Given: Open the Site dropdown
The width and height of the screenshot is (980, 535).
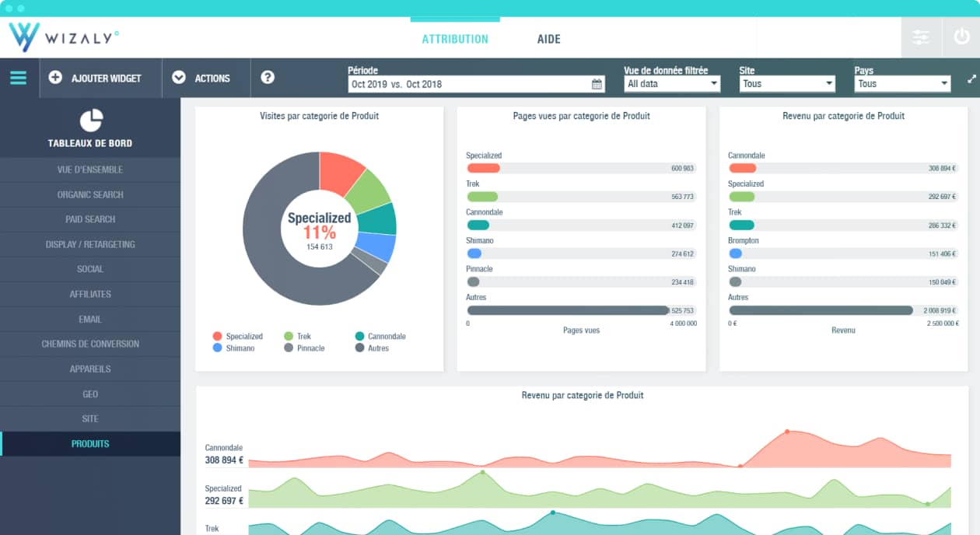Looking at the screenshot, I should (x=787, y=84).
